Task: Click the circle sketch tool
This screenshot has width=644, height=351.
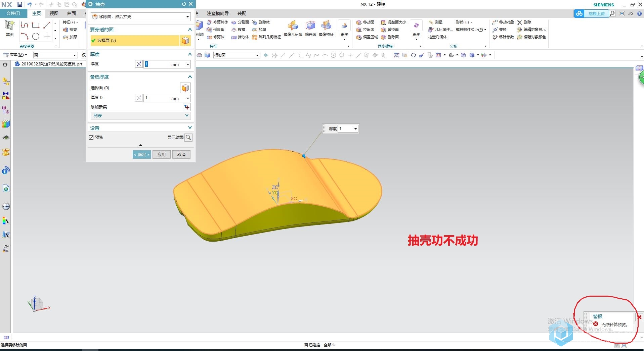Action: (36, 36)
